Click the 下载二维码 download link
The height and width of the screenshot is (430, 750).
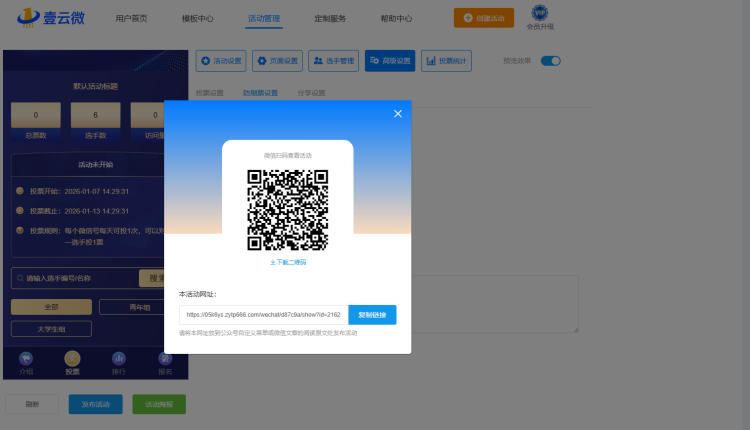click(288, 262)
